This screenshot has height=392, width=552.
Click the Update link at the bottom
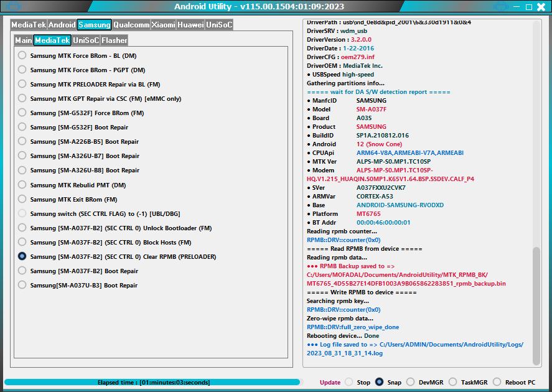pos(330,382)
